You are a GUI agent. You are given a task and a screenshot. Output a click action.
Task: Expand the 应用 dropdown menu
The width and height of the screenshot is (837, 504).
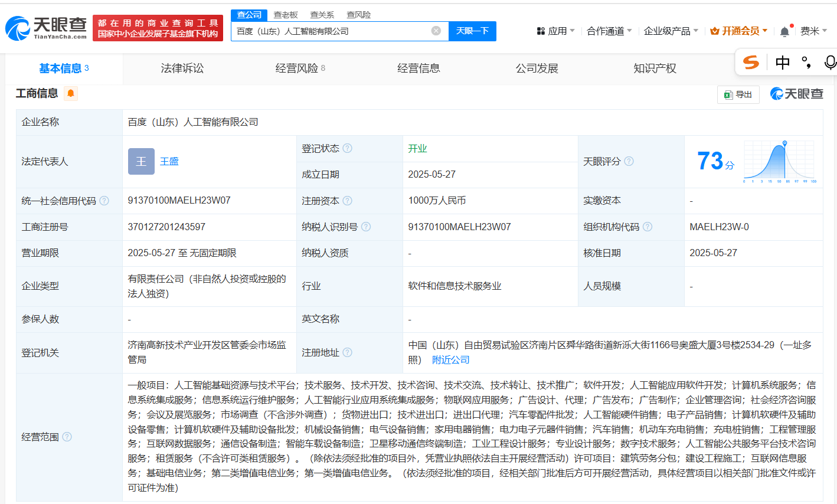tap(556, 31)
